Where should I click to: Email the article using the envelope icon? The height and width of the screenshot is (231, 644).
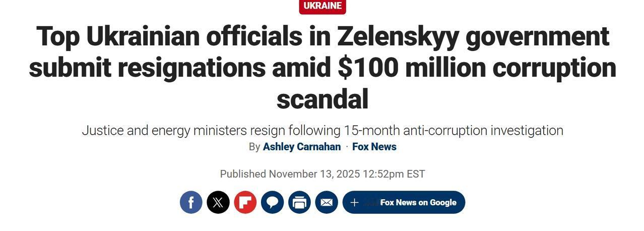click(327, 202)
